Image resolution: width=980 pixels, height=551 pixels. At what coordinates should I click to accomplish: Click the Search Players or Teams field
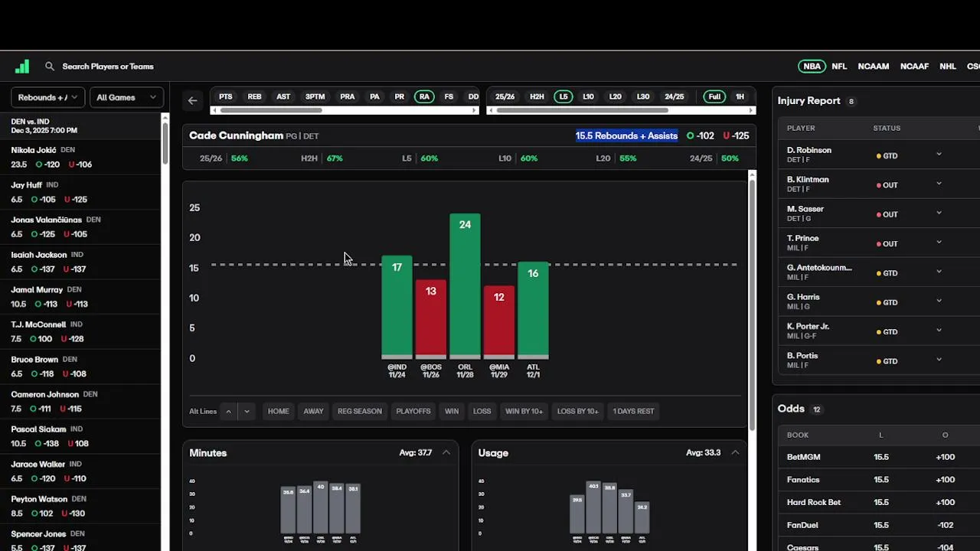click(x=108, y=67)
